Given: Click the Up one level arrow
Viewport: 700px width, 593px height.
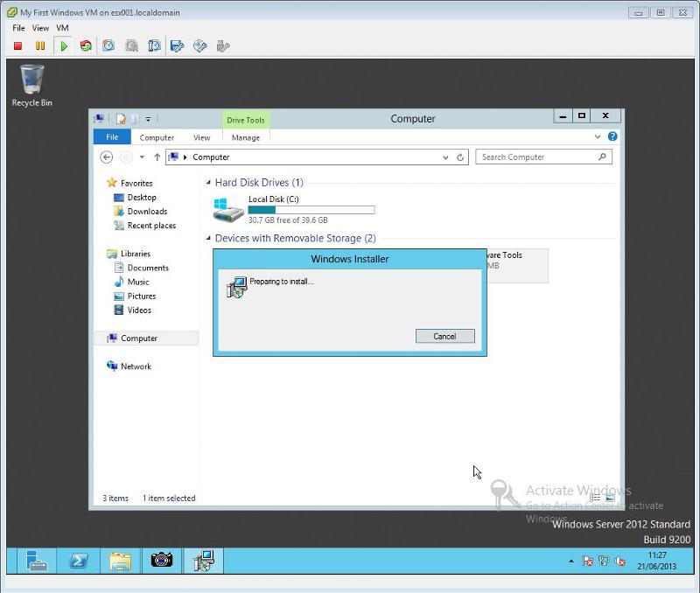Looking at the screenshot, I should (157, 157).
